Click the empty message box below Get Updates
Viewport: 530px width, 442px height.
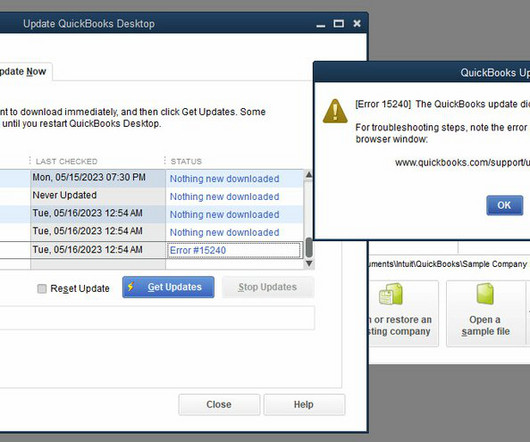tap(157, 318)
